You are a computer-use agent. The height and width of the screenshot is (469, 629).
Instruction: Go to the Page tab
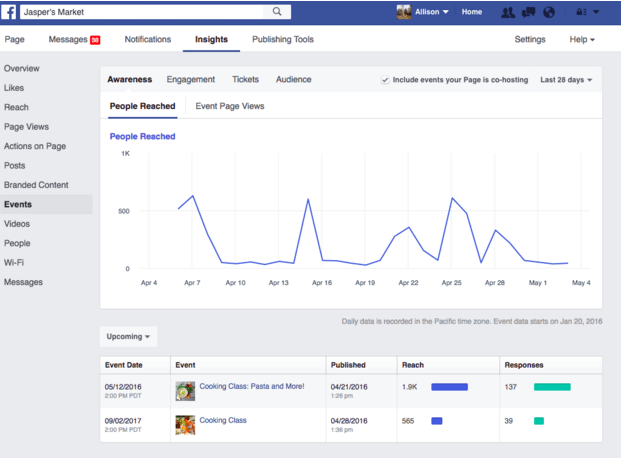(14, 39)
